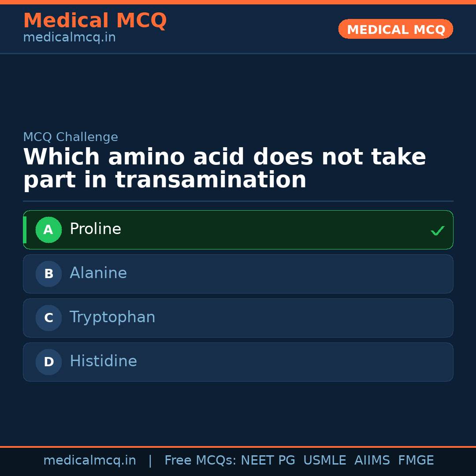Select the Proline answer text
476x476 pixels.
click(95, 229)
